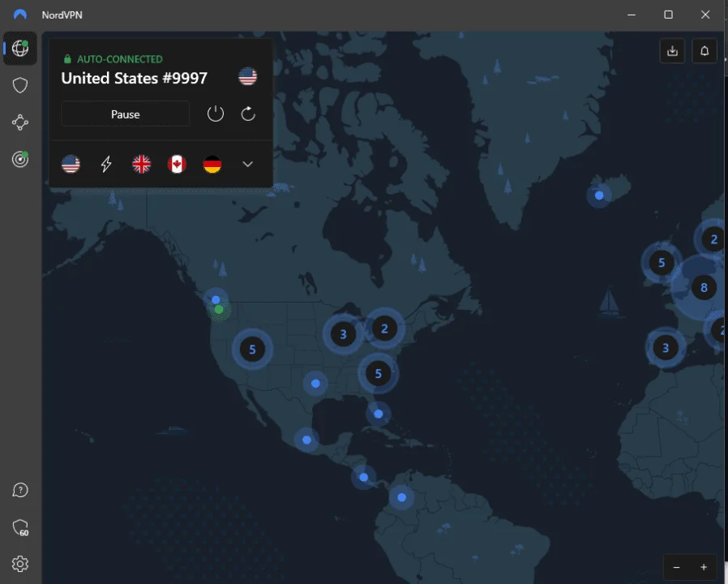Viewport: 728px width, 584px height.
Task: Expand the quick connect list chevron
Action: [248, 164]
